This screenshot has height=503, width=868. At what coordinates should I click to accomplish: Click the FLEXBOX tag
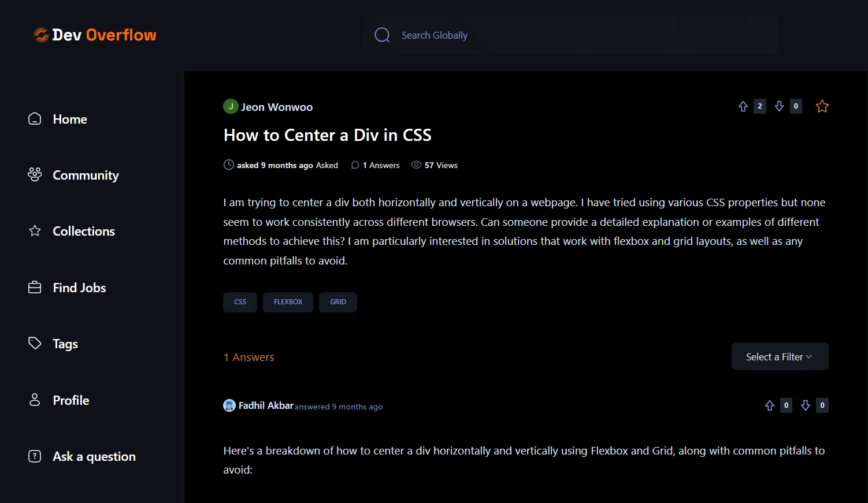288,302
